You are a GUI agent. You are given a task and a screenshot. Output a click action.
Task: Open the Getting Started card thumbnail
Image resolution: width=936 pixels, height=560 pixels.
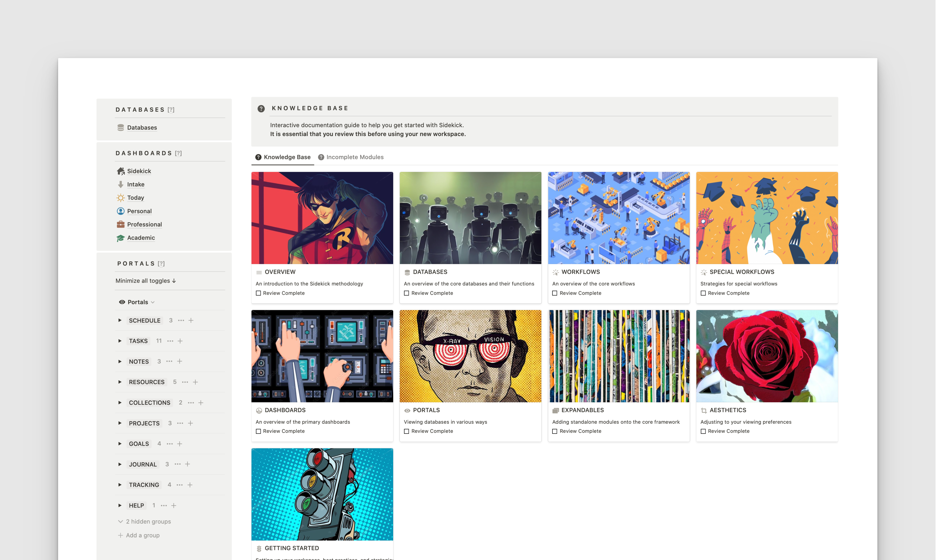click(322, 494)
